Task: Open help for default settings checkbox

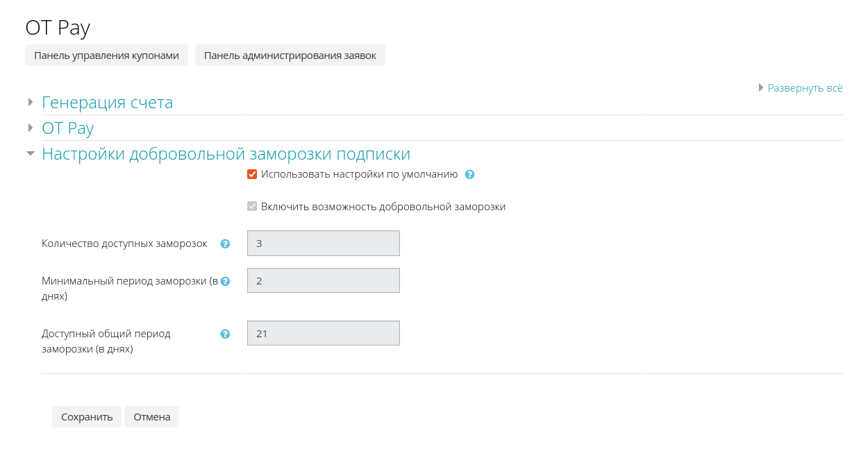Action: [469, 175]
